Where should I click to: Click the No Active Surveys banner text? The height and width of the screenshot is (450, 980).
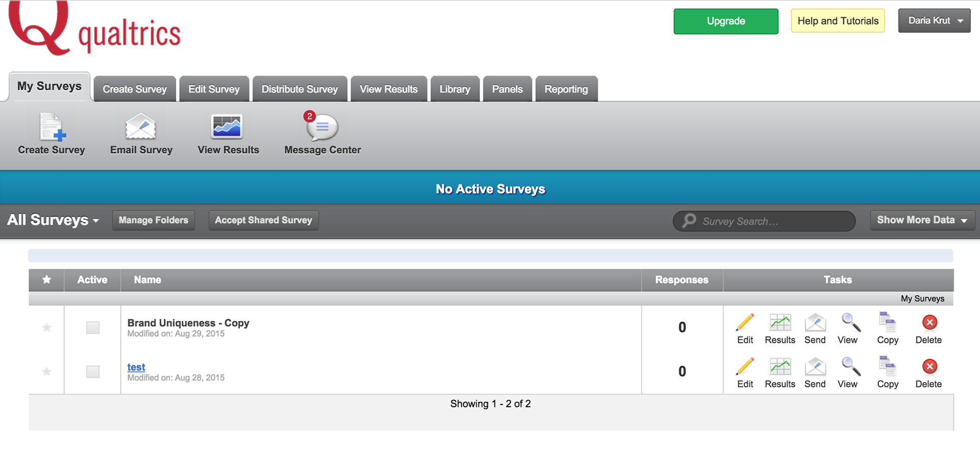(491, 189)
